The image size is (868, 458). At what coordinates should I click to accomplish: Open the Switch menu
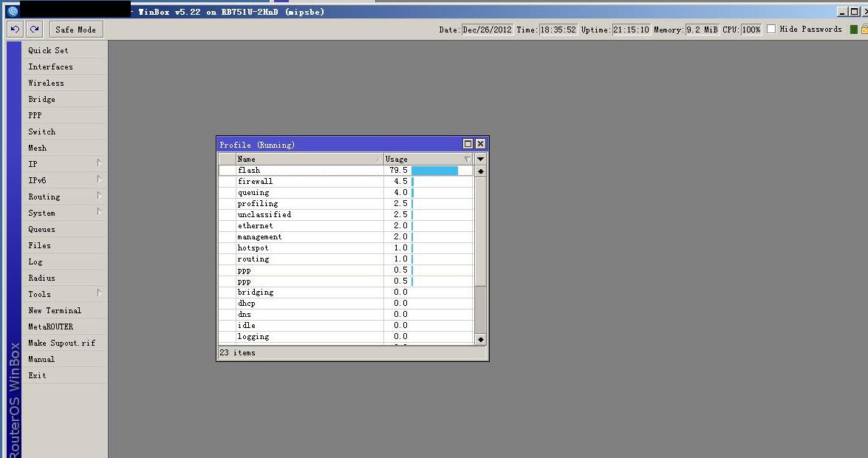(64, 131)
